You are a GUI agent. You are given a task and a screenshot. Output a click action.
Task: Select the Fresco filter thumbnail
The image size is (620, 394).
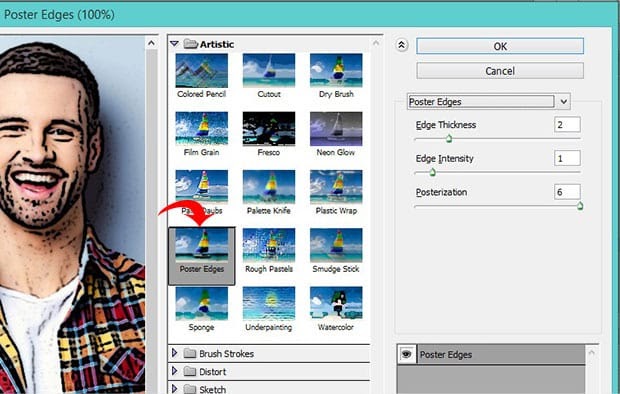(269, 129)
